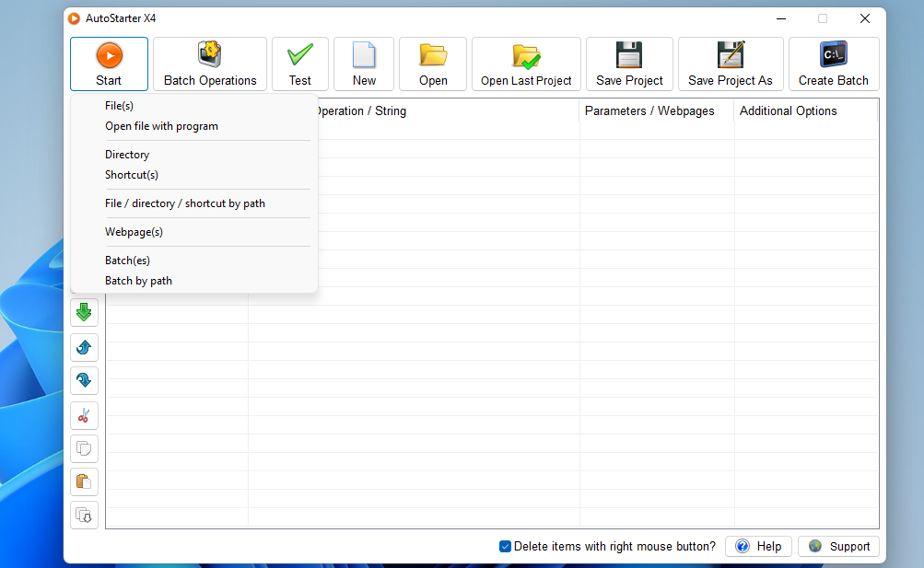Copy the selected entry
924x568 pixels.
pyautogui.click(x=84, y=448)
